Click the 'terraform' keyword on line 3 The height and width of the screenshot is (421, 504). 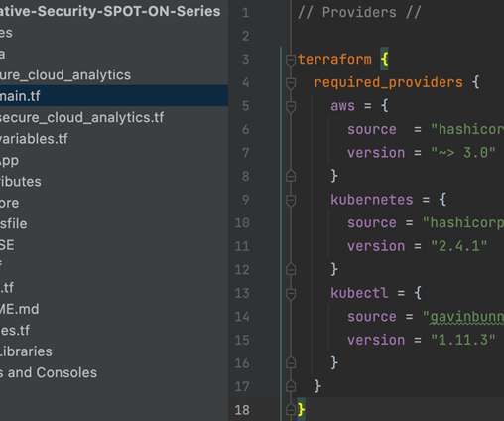coord(334,60)
